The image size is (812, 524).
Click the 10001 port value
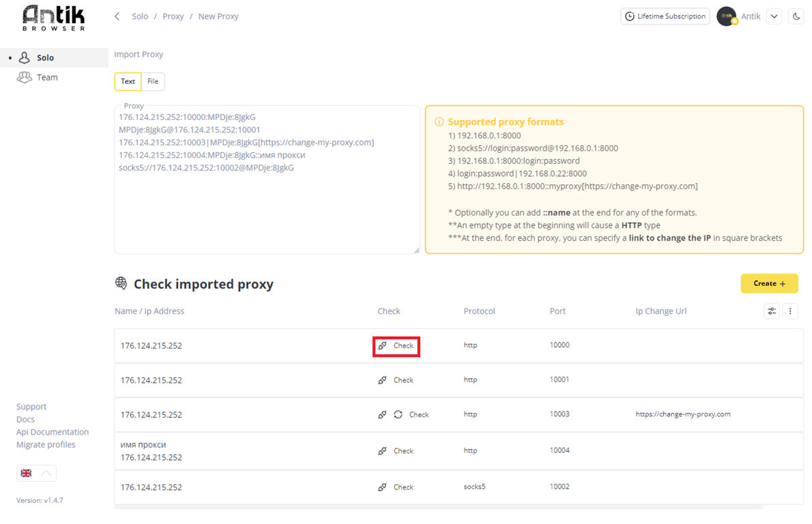[560, 379]
